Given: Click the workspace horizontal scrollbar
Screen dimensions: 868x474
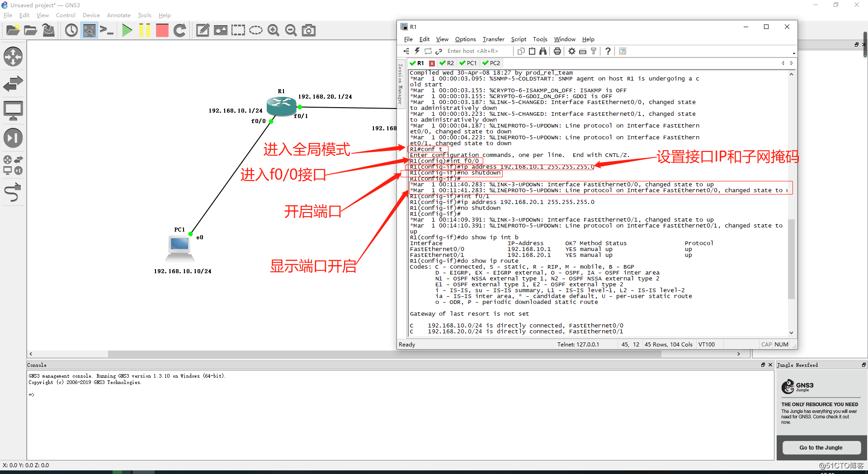Looking at the screenshot, I should pyautogui.click(x=384, y=354).
